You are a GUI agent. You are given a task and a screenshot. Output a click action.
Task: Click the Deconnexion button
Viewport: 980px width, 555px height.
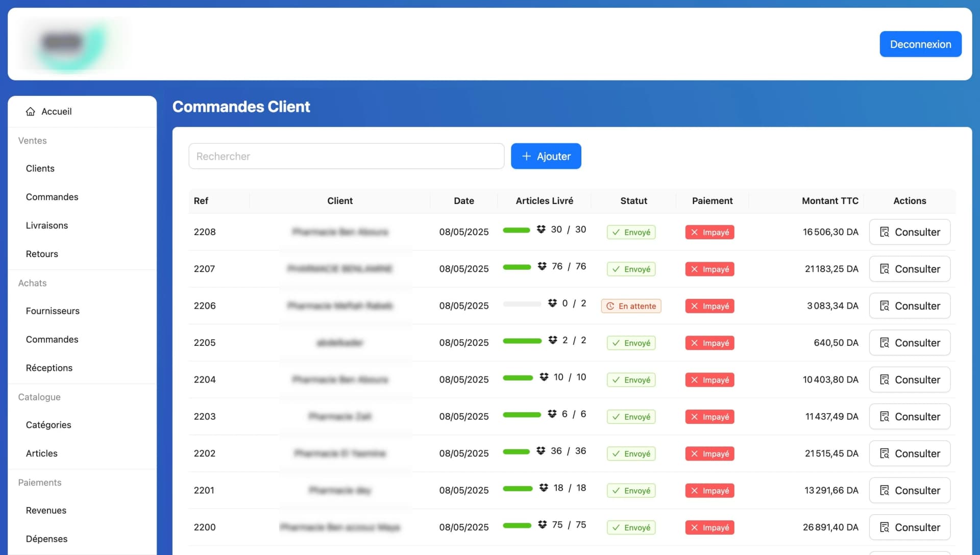pyautogui.click(x=920, y=44)
